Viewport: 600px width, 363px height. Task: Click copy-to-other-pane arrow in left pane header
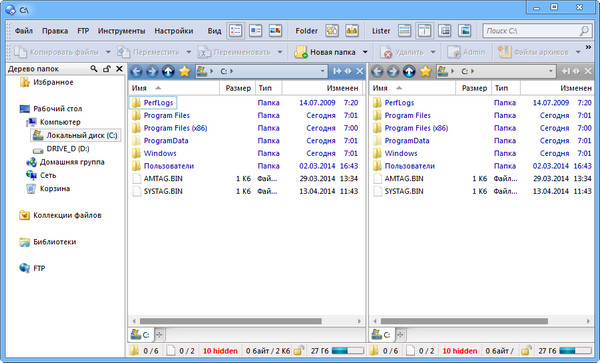point(337,71)
